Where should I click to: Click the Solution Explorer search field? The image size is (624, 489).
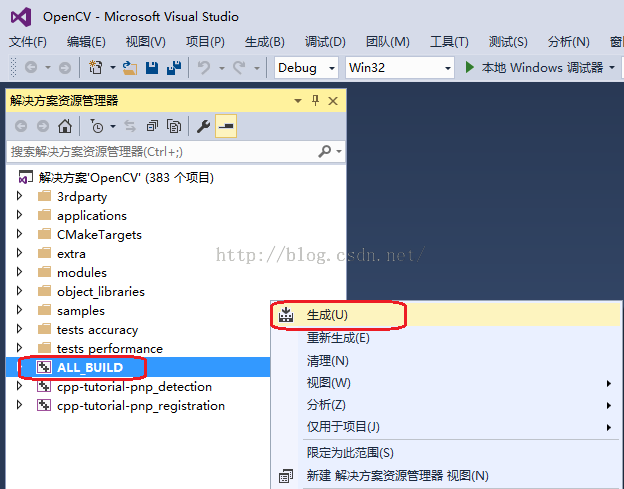point(161,152)
